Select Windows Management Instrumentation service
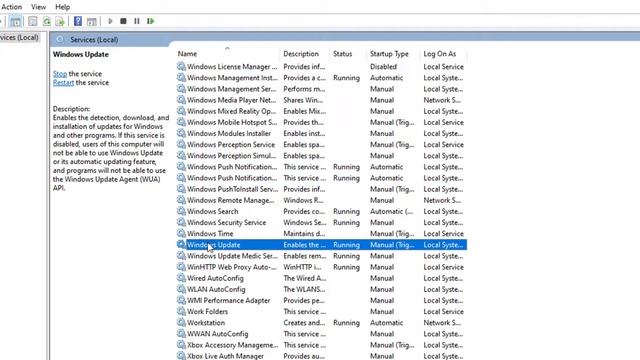 322,78
